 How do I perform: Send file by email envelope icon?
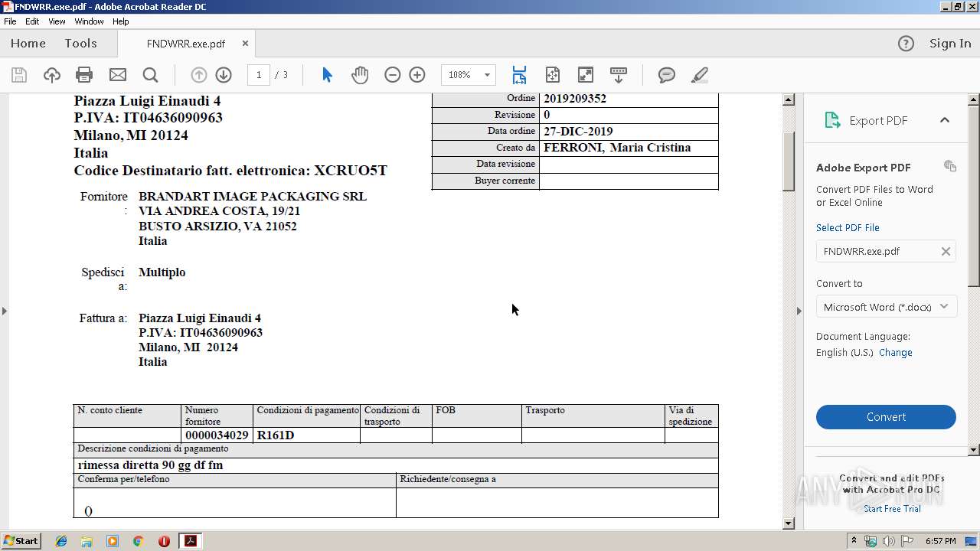pos(117,75)
